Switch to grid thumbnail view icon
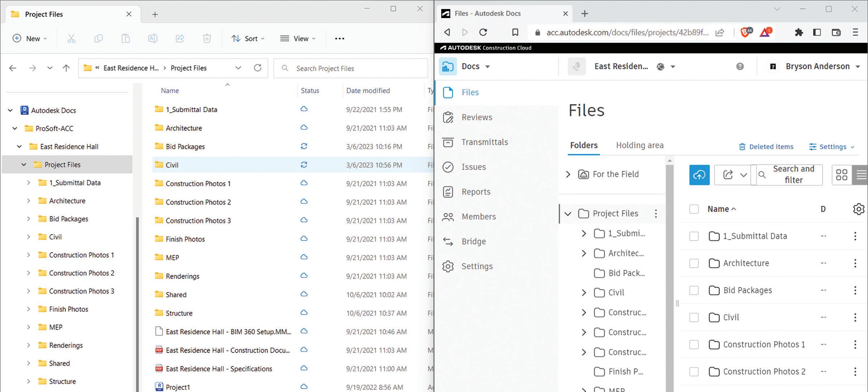868x392 pixels. (x=841, y=175)
